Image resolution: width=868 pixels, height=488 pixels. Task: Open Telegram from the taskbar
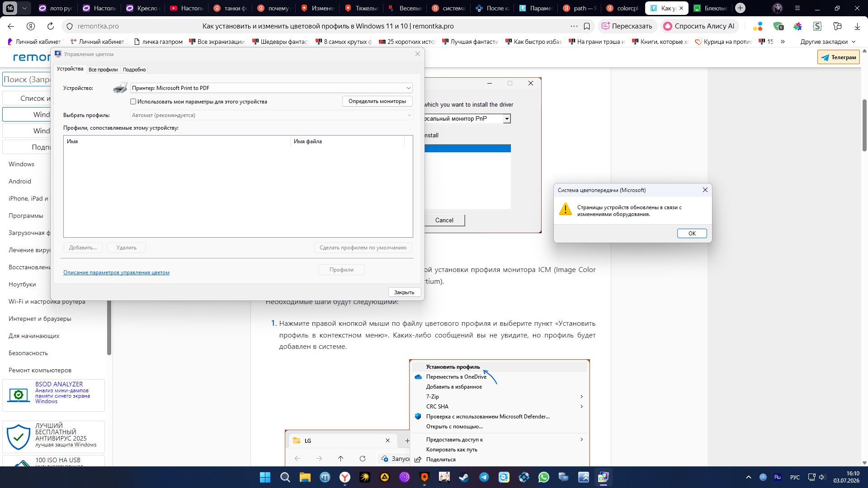[x=484, y=477]
